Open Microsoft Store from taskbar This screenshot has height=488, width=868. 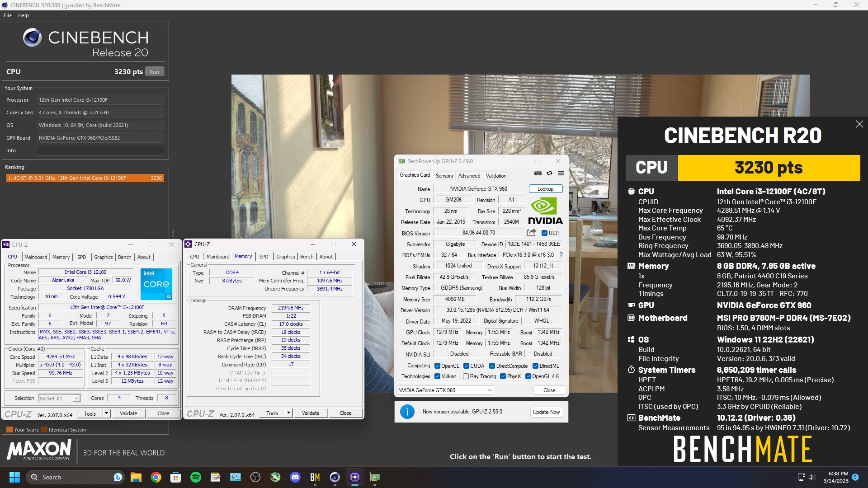coord(176,477)
